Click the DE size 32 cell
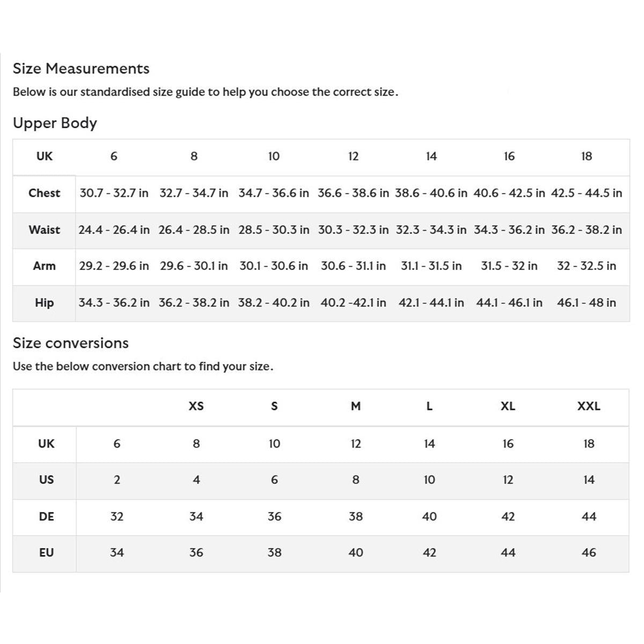 pyautogui.click(x=117, y=516)
